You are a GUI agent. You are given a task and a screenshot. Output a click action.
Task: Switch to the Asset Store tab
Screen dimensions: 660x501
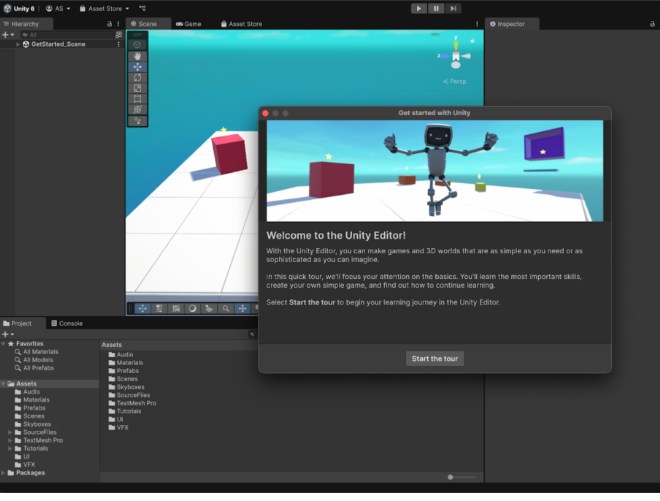pos(241,24)
